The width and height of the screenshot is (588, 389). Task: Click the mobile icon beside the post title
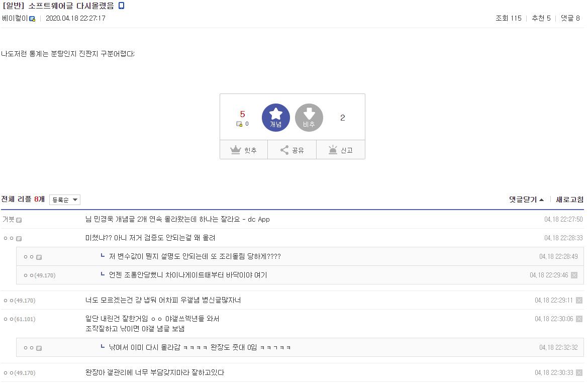(x=121, y=6)
